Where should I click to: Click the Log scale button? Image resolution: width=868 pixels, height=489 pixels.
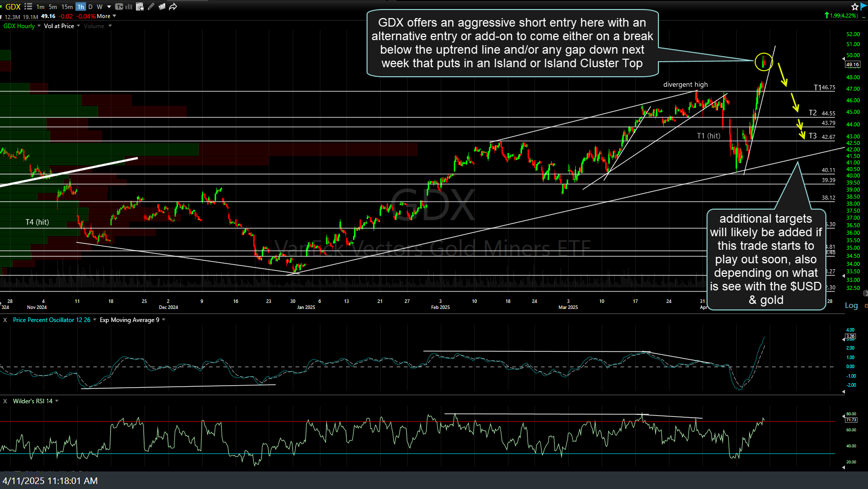tap(851, 305)
